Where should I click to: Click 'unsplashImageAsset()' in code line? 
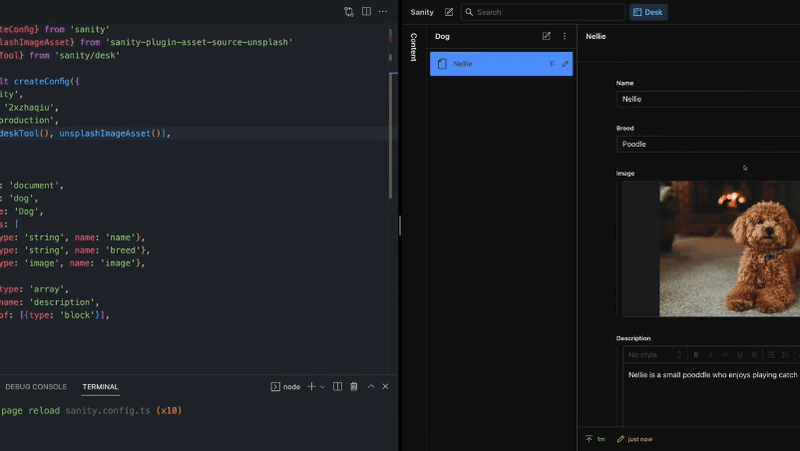tap(112, 133)
